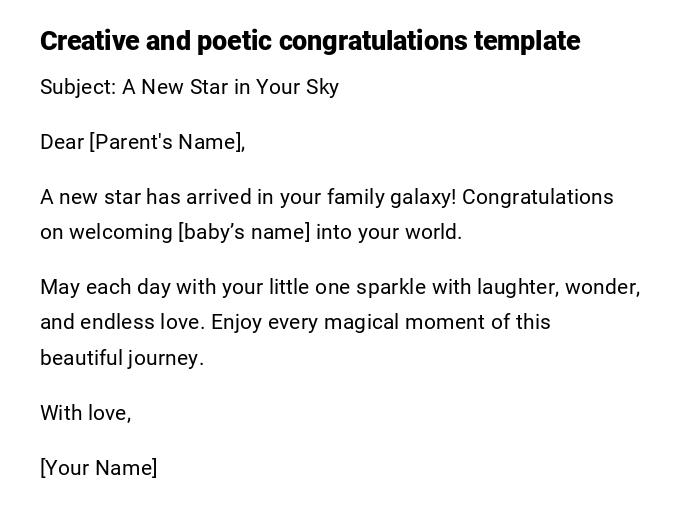Viewport: 700px width, 530px height.
Task: Click the phrase 'beautiful journey.'
Action: click(122, 358)
